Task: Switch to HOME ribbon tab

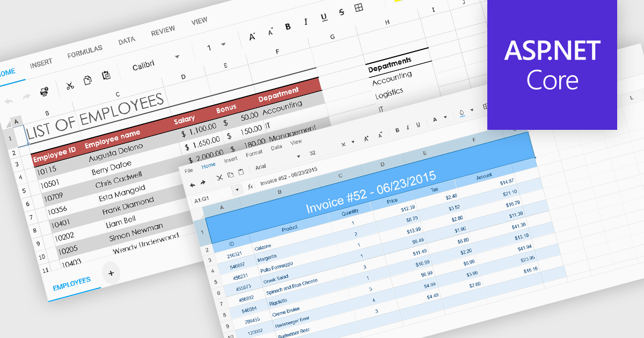Action: (8, 72)
